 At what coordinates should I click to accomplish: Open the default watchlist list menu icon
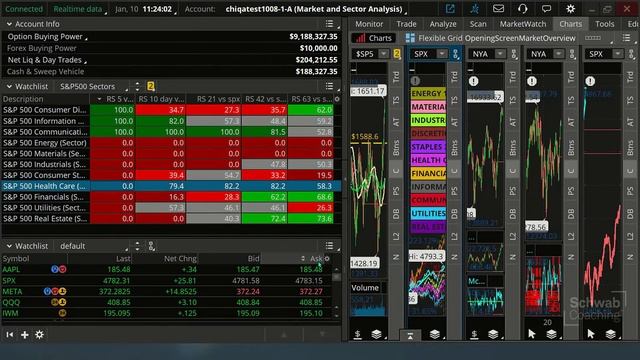click(329, 246)
